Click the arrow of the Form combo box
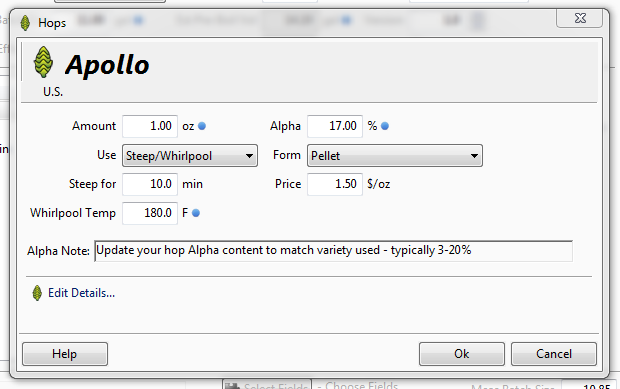620x389 pixels. pos(474,156)
